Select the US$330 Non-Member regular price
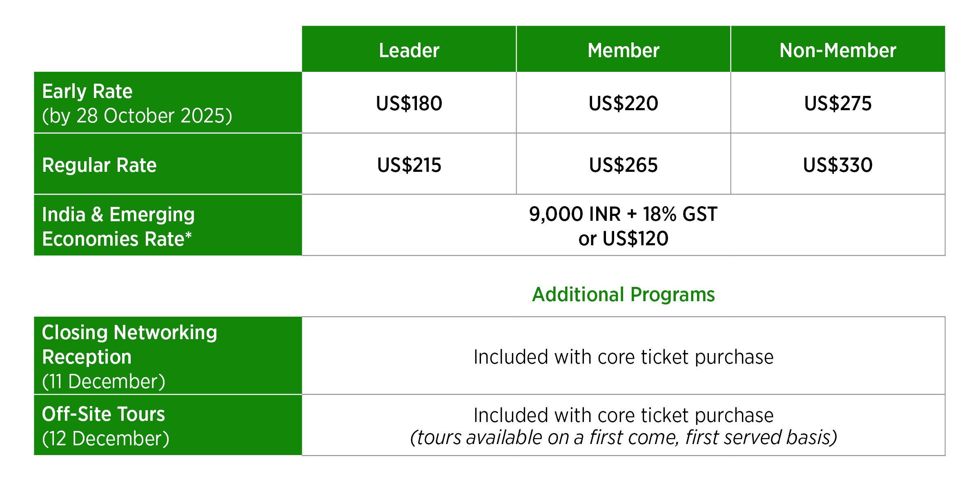The height and width of the screenshot is (482, 980). [837, 165]
